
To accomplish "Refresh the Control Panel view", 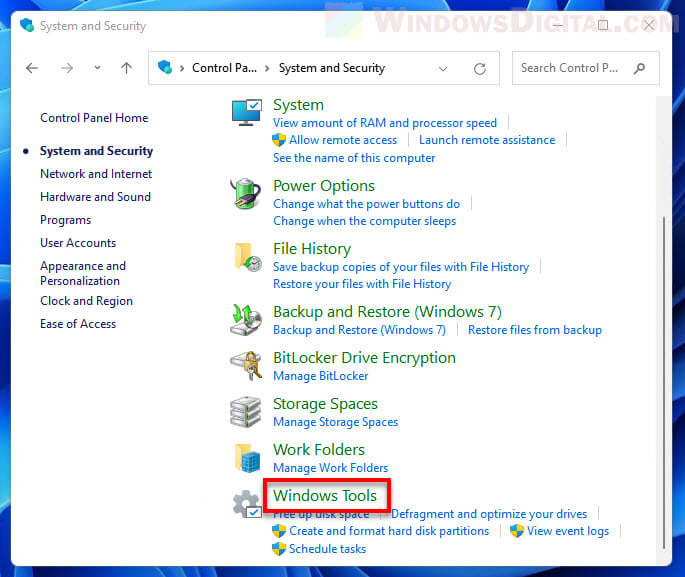I will pyautogui.click(x=480, y=69).
